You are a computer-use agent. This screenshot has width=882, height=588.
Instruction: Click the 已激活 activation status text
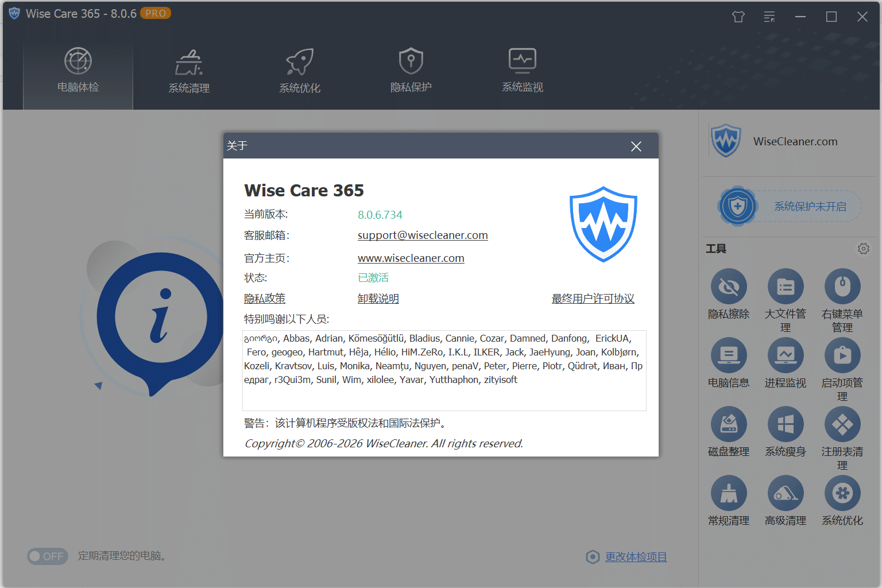click(x=373, y=278)
